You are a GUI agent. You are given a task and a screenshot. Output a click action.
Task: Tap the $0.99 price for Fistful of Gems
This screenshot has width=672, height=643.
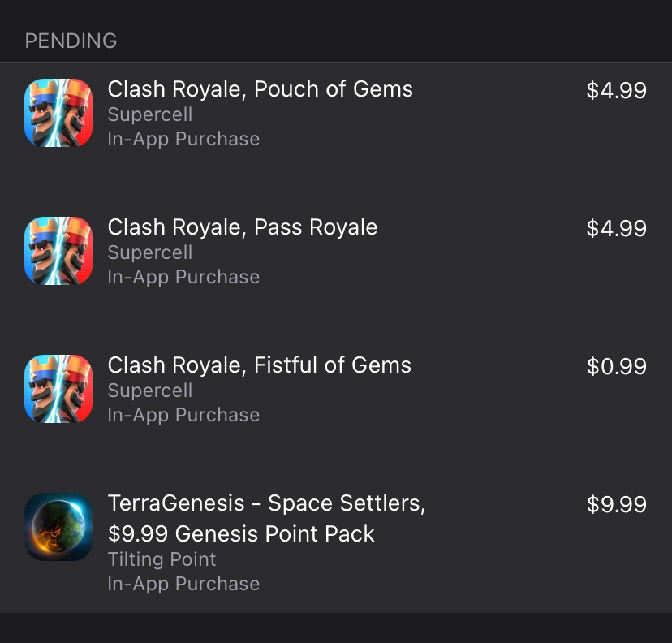616,366
